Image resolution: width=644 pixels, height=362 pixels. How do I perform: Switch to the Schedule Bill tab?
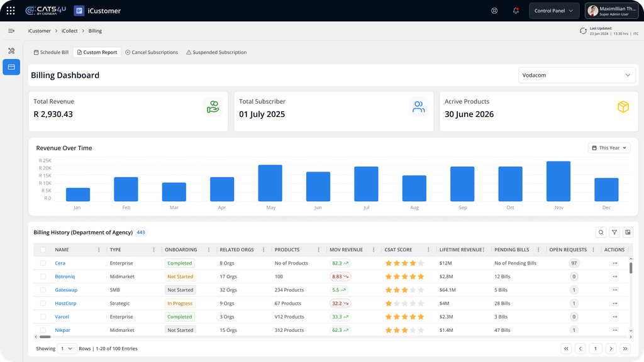(51, 52)
